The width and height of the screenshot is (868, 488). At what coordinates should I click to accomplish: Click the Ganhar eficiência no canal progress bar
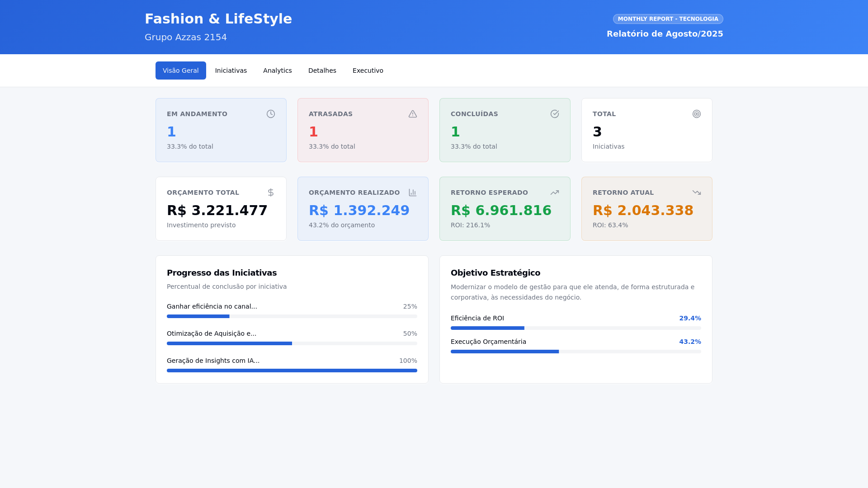pos(292,316)
